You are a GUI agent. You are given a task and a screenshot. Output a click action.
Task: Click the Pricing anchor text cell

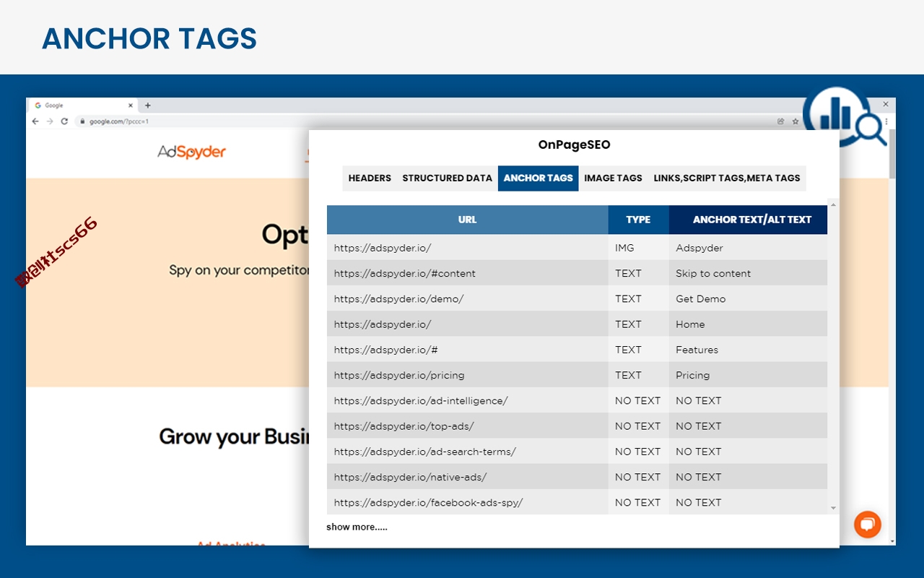(x=748, y=375)
